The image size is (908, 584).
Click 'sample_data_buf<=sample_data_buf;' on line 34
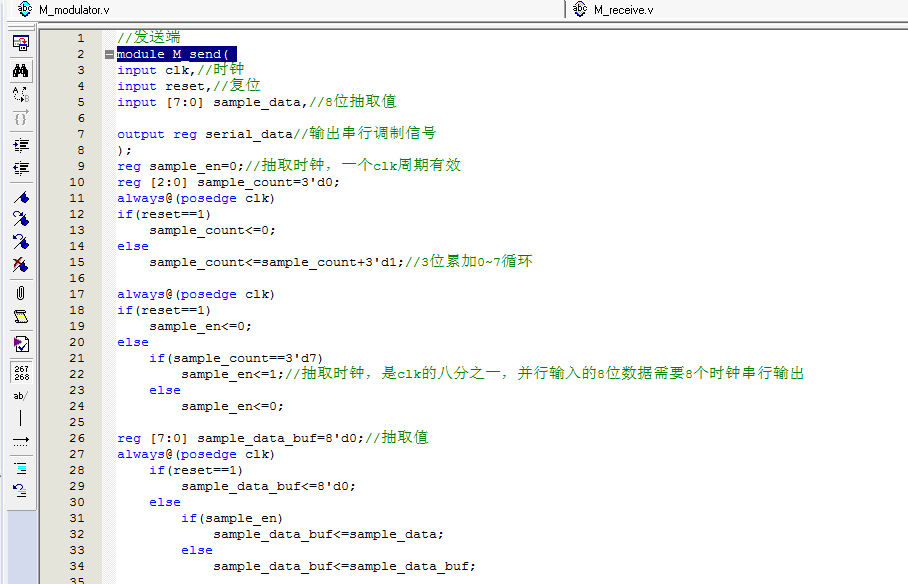(345, 567)
